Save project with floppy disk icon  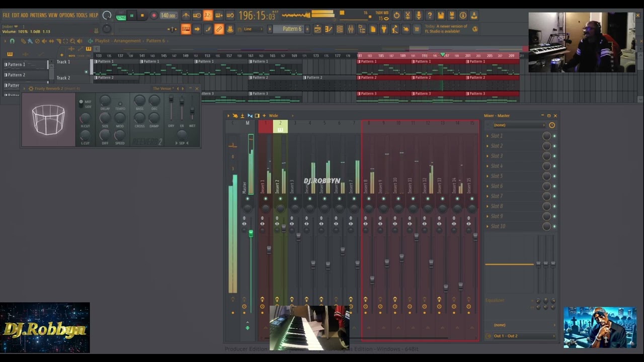pos(441,16)
